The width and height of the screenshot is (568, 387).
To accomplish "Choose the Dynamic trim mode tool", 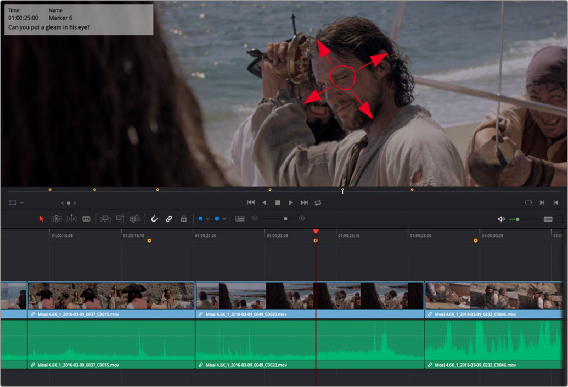I will tap(72, 219).
